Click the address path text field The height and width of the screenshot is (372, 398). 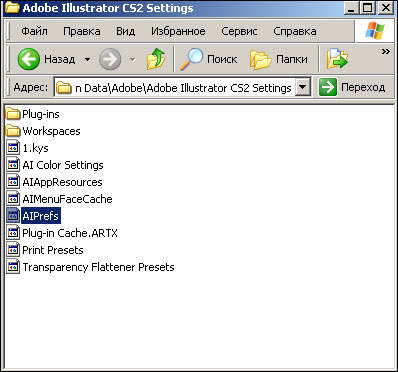(183, 88)
